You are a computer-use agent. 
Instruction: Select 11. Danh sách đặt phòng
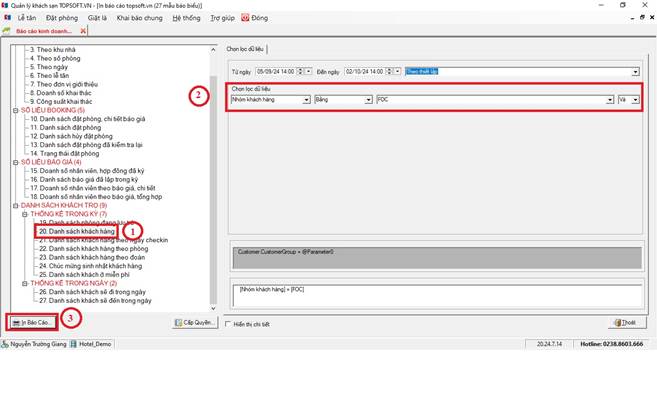(x=65, y=127)
